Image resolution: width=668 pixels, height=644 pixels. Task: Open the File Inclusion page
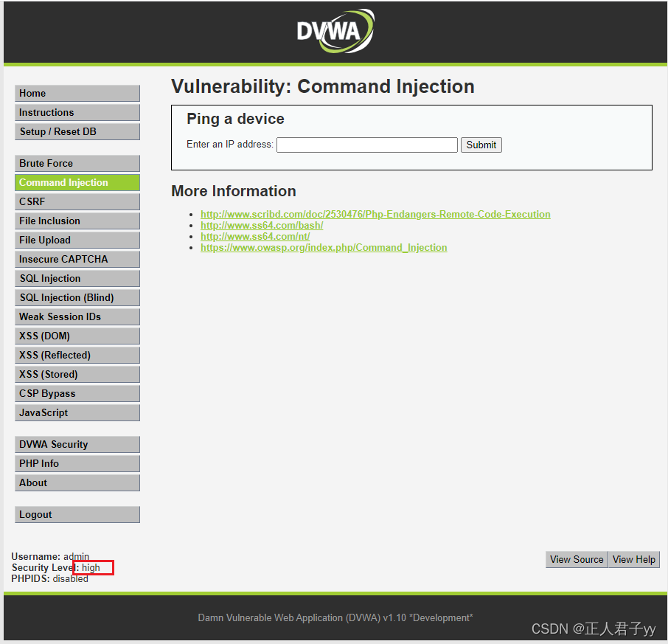point(77,221)
